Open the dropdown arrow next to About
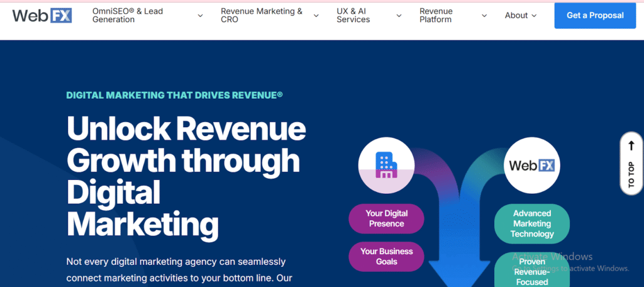Viewport: 644px width, 287px height. click(534, 16)
